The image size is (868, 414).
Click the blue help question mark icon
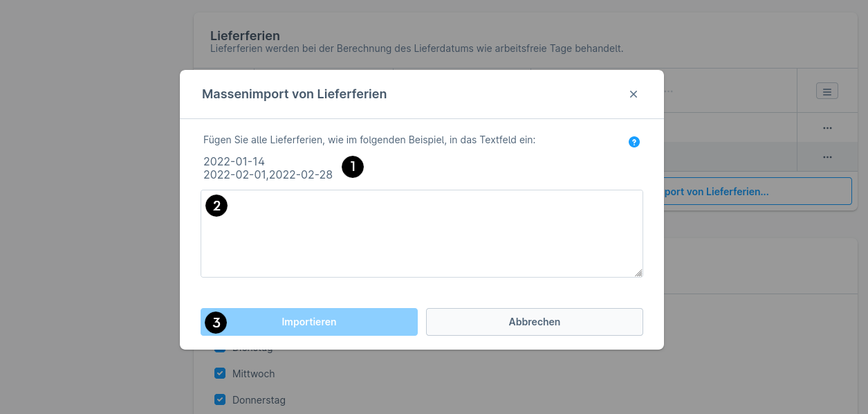tap(634, 142)
